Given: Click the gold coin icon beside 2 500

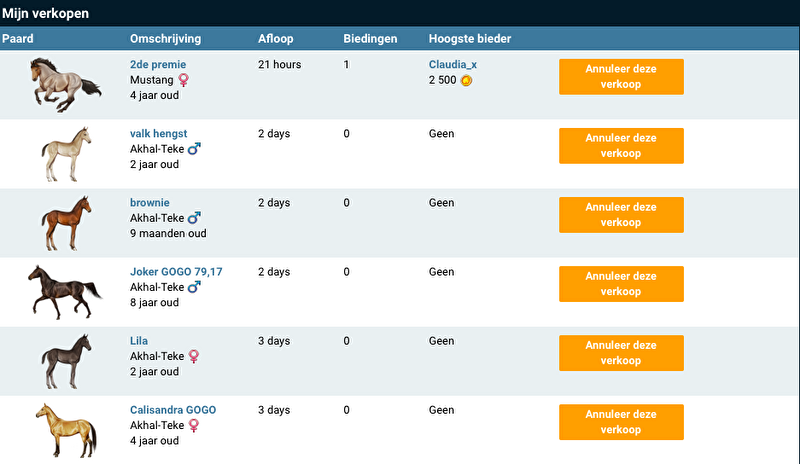Looking at the screenshot, I should pos(467,80).
